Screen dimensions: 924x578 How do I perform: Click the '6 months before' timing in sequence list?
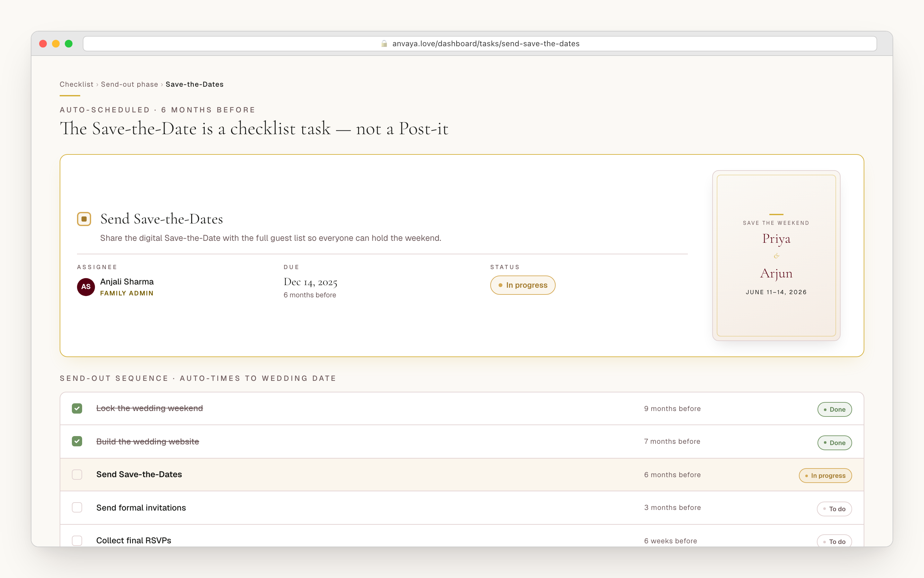tap(672, 475)
